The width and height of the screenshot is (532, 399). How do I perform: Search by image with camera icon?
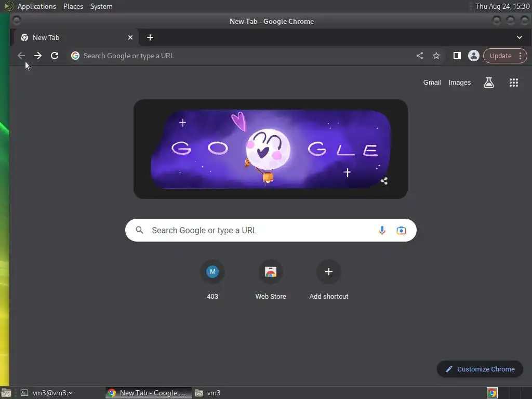(x=401, y=230)
